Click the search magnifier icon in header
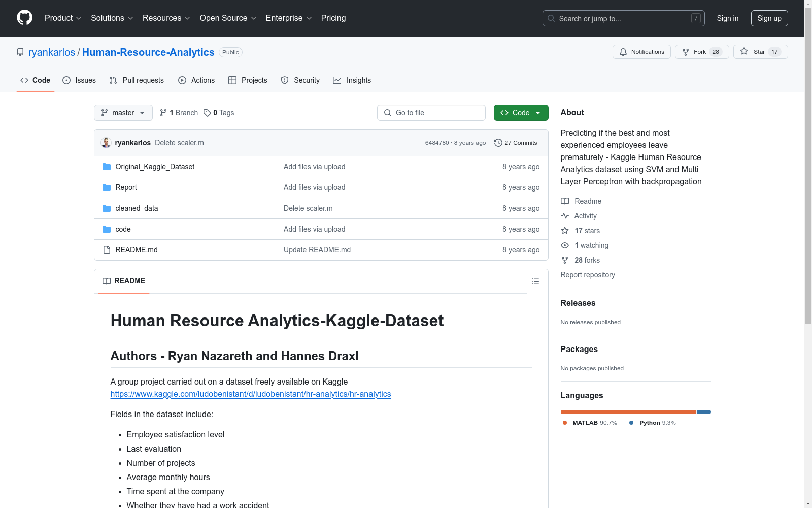This screenshot has width=812, height=508. (x=551, y=18)
